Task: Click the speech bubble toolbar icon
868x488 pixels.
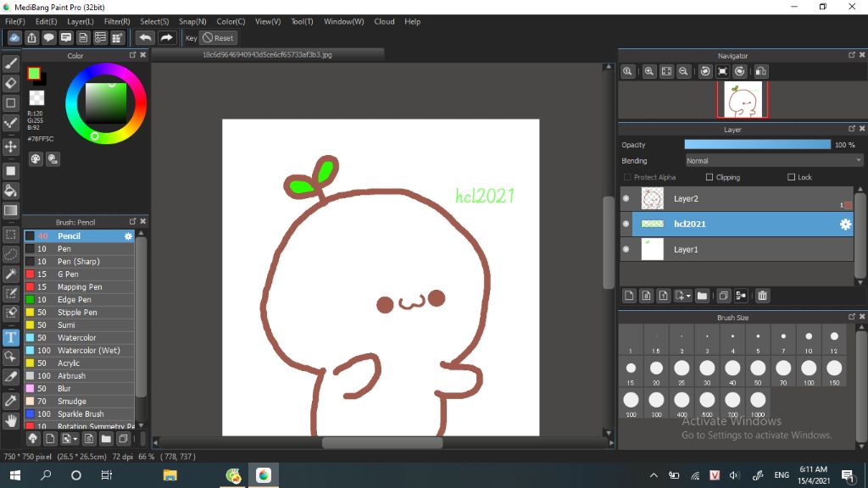Action: click(48, 37)
